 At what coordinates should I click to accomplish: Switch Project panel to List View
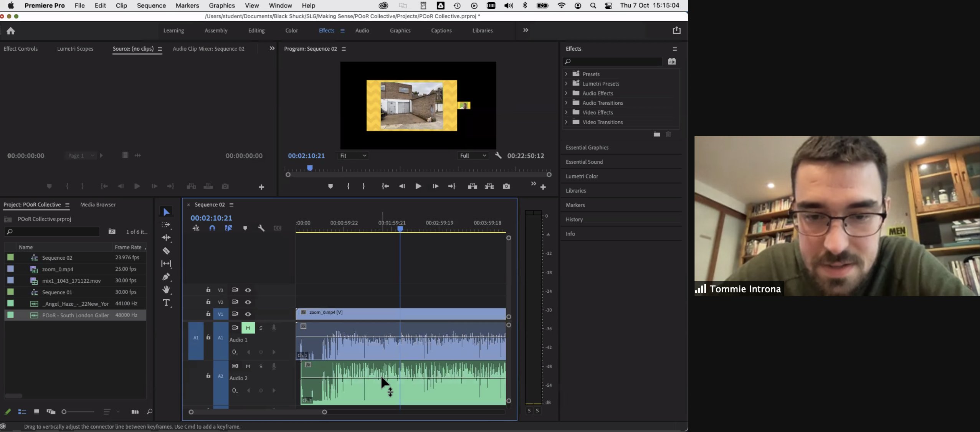point(22,412)
